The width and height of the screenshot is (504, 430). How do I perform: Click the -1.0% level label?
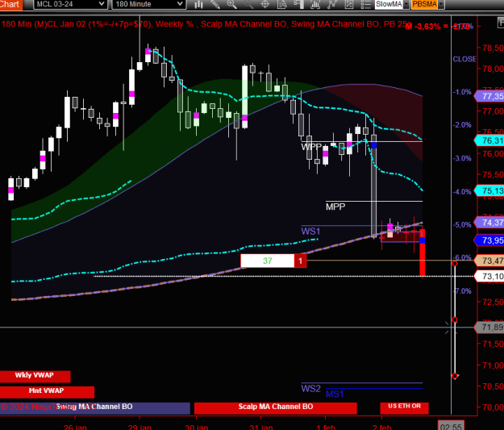click(462, 92)
